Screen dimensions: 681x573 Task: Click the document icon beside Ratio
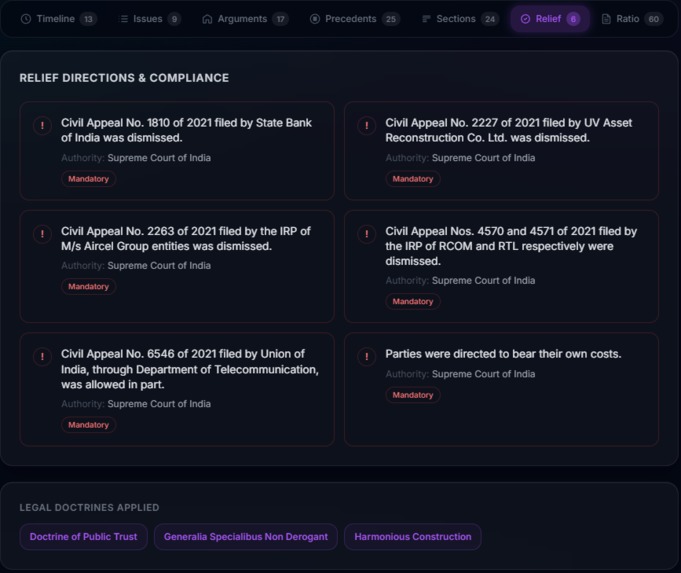pos(606,19)
